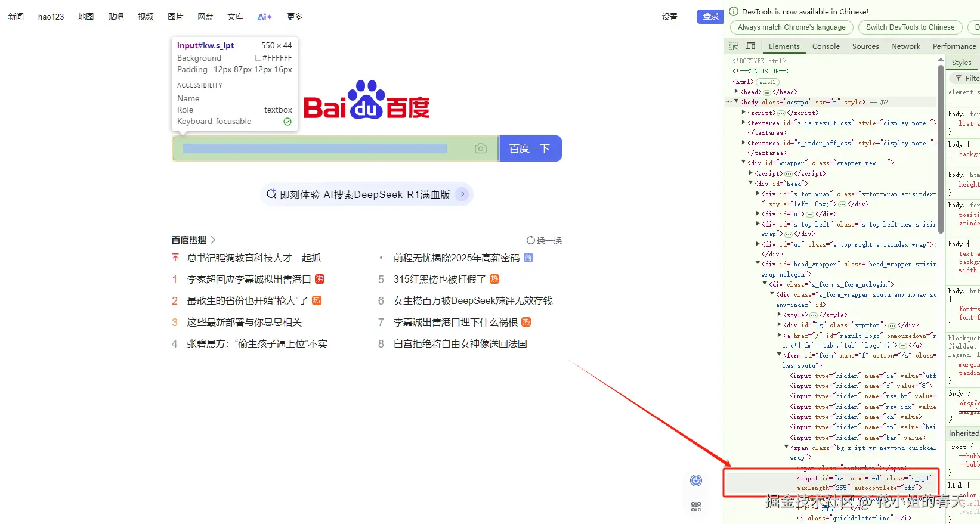Expand the head element node
Image resolution: width=980 pixels, height=524 pixels.
click(737, 92)
